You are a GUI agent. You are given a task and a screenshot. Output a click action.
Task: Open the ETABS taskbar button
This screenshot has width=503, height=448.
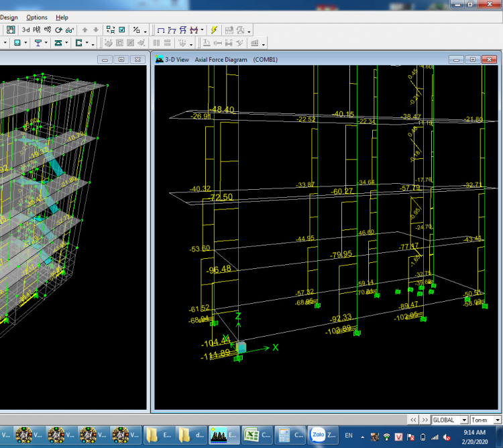tap(224, 435)
